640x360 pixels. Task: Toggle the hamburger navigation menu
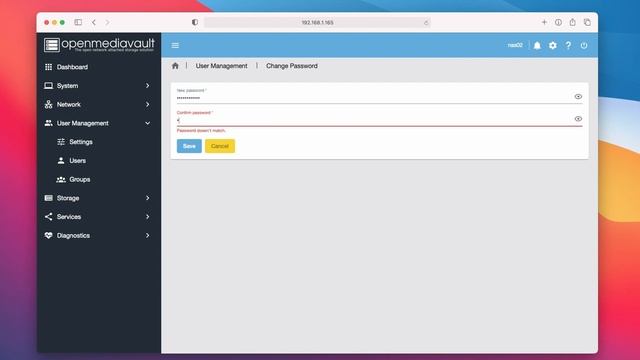(x=175, y=45)
